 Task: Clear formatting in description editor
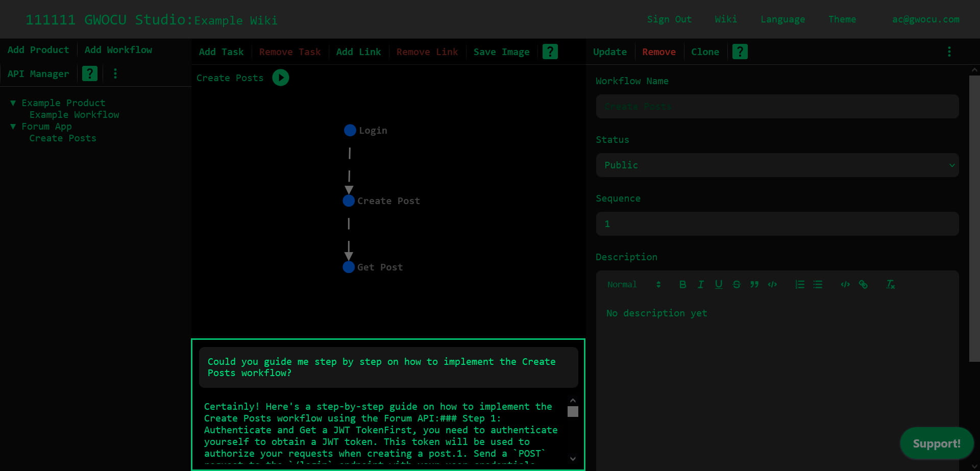click(891, 284)
